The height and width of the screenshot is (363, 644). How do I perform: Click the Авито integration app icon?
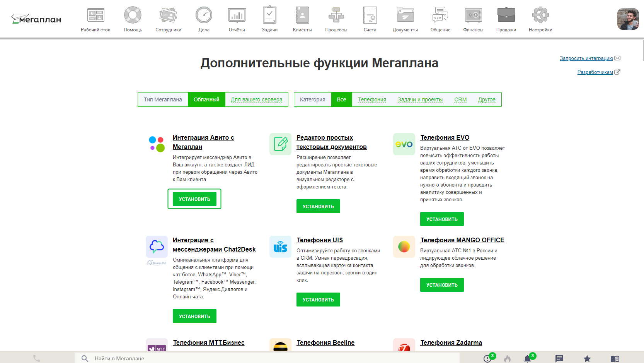(157, 144)
